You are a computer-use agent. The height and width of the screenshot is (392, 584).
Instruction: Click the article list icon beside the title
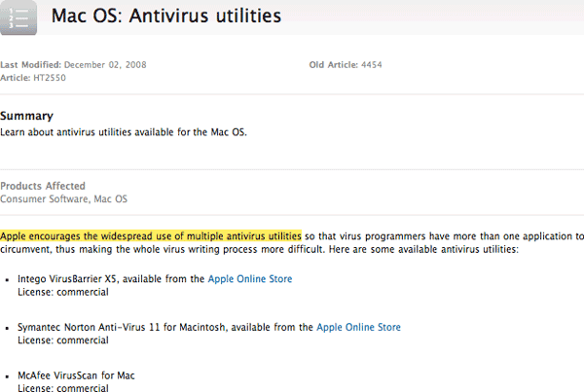click(19, 17)
